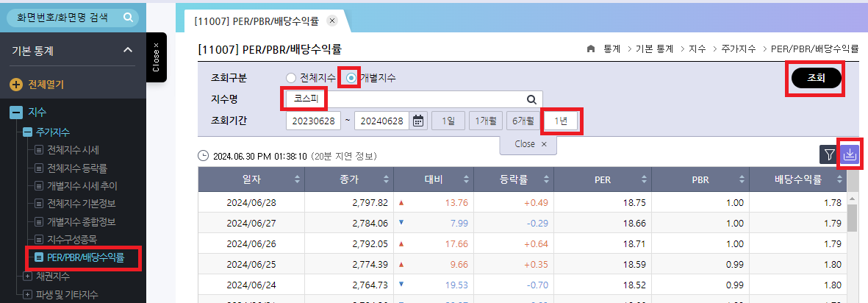Screen dimensions: 868x303
Task: Set the period to 1개월
Action: 485,121
